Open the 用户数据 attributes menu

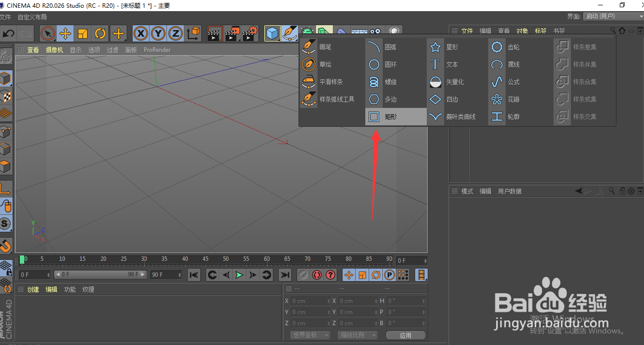(510, 191)
